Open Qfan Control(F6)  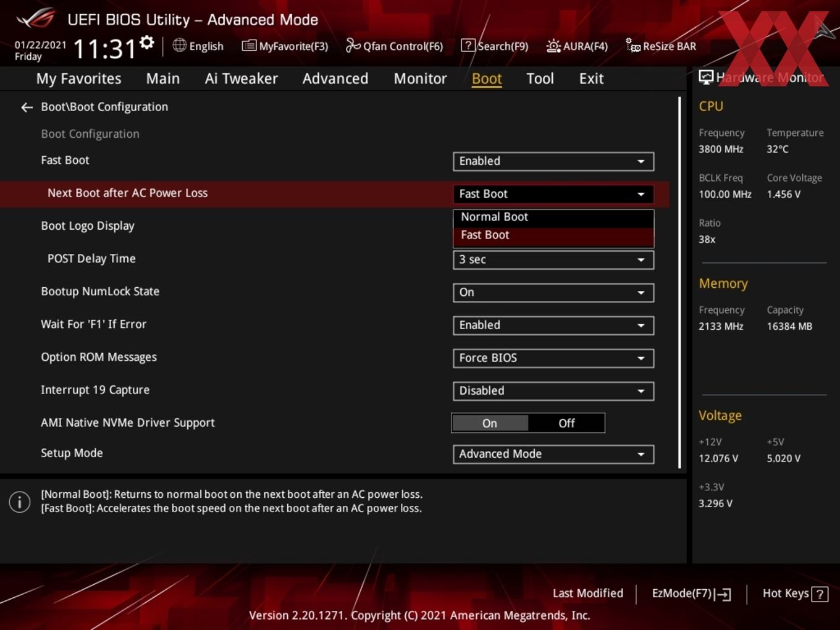394,46
